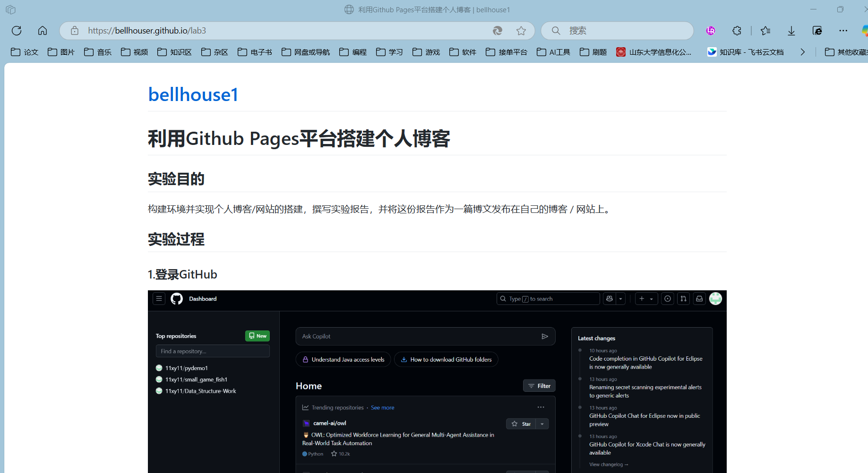The image size is (868, 473).
Task: Click the view site information lock icon
Action: (x=75, y=31)
